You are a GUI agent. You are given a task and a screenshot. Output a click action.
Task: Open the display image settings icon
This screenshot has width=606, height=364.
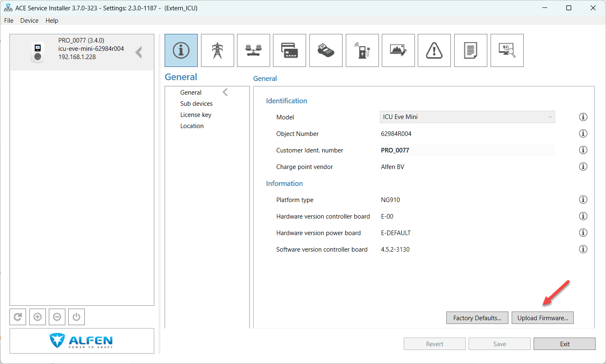(x=398, y=50)
